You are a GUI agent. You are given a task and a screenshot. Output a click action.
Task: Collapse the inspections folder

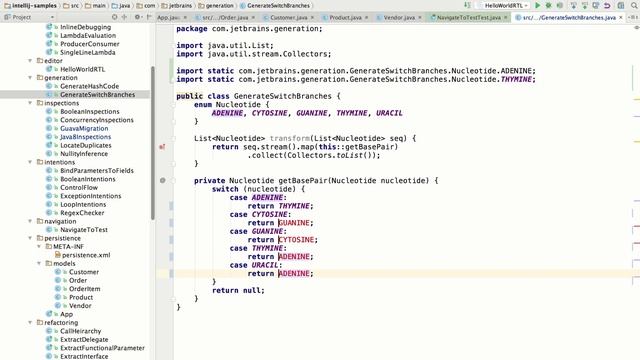[x=30, y=103]
